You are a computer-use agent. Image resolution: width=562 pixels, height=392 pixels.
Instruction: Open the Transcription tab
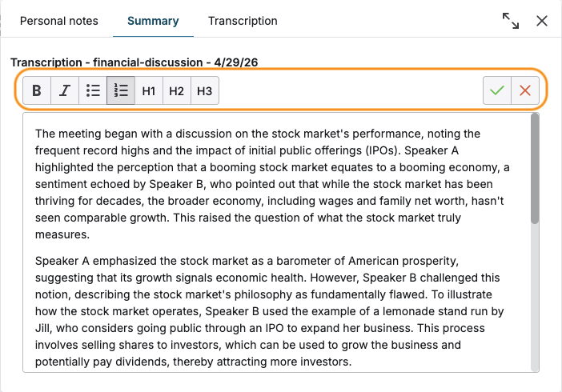click(243, 21)
